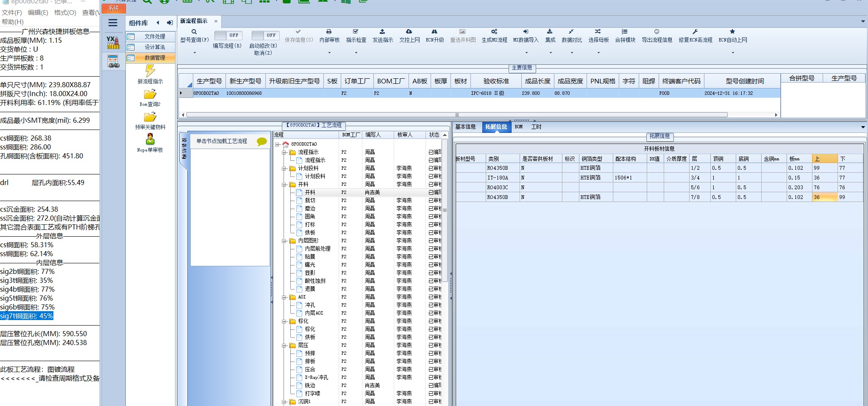Click the 集成 download icon
The image size is (868, 406).
[550, 32]
